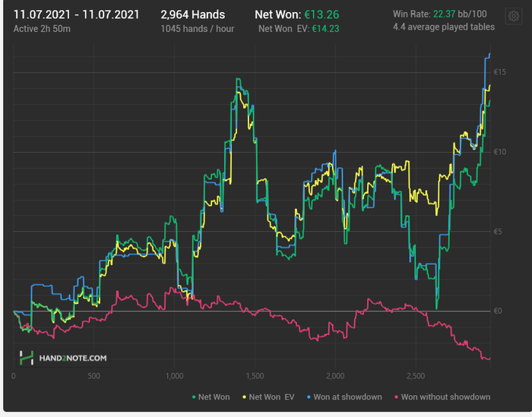This screenshot has width=532, height=417.
Task: Click the €10 y-axis label
Action: tap(500, 152)
